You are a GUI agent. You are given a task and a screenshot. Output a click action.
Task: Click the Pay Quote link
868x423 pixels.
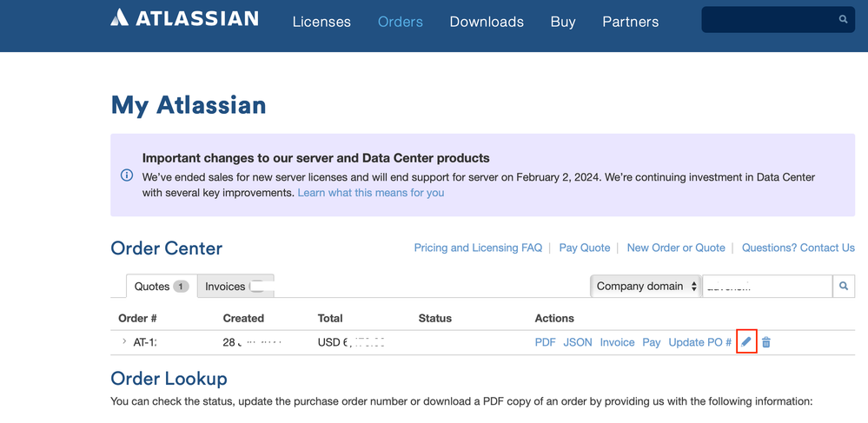click(585, 248)
